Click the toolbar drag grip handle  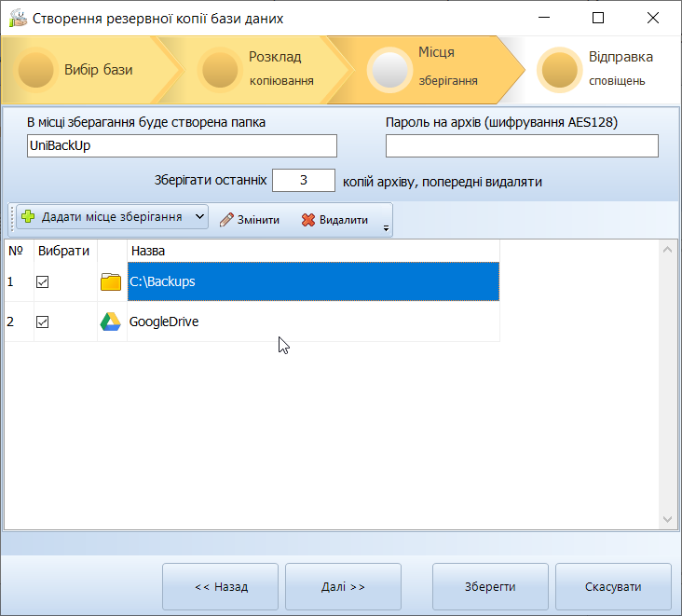tap(12, 218)
